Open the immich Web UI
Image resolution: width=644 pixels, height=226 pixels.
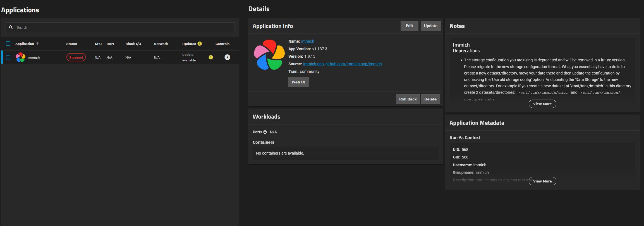pyautogui.click(x=298, y=82)
